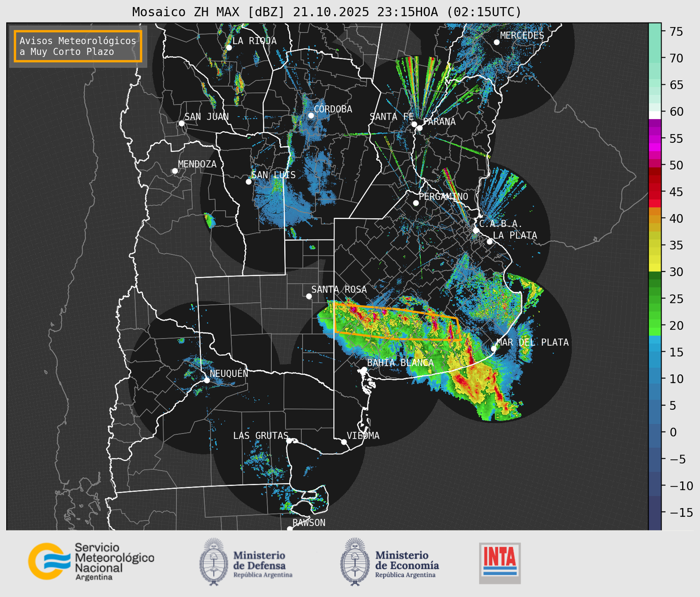Click the SANTA FE city label
700x597 pixels.
(x=392, y=117)
